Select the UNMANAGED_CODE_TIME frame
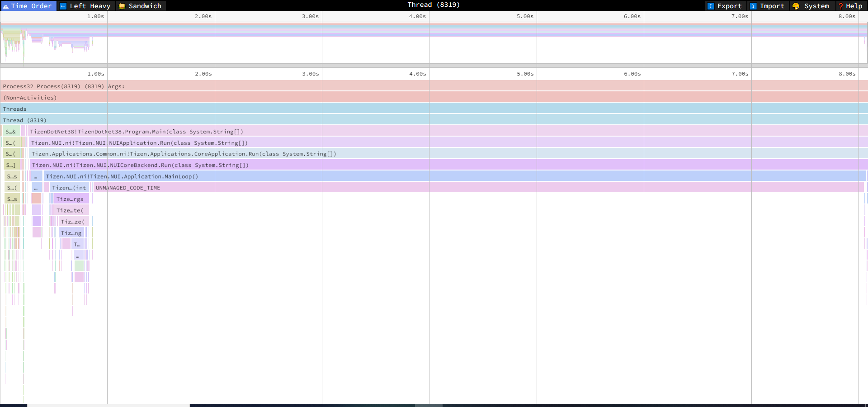This screenshot has width=868, height=407. pos(128,187)
